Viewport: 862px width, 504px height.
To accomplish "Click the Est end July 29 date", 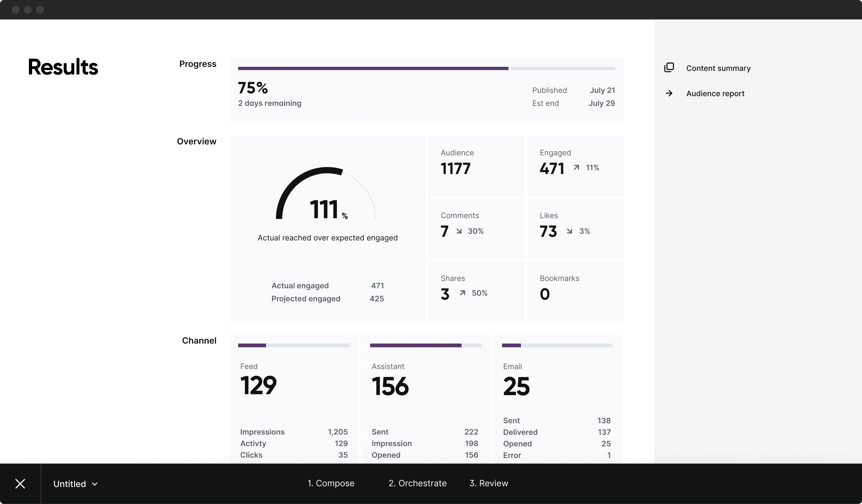I will (602, 103).
